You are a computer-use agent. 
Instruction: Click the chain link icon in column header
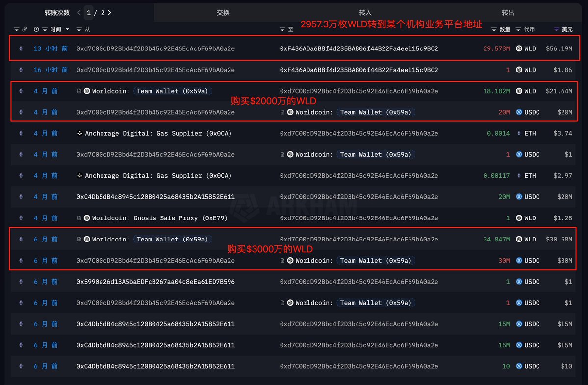click(x=25, y=29)
